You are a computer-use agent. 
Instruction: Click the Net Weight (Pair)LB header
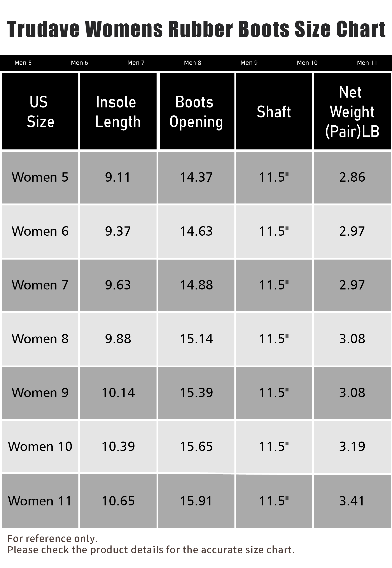coord(352,111)
